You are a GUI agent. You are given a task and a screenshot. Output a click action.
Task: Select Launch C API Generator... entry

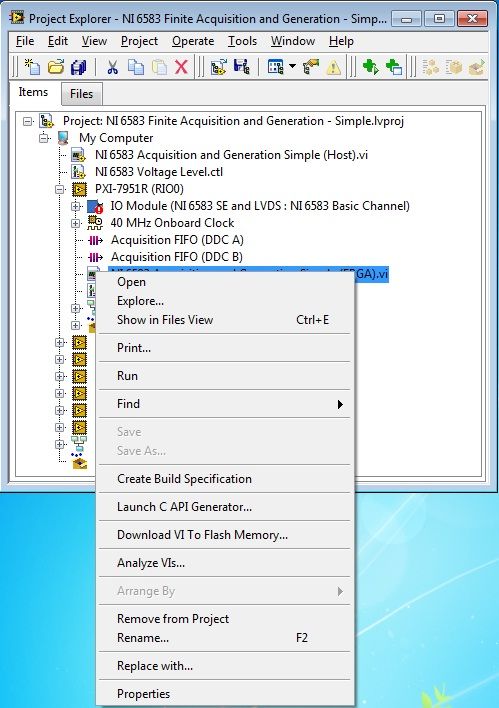point(224,507)
